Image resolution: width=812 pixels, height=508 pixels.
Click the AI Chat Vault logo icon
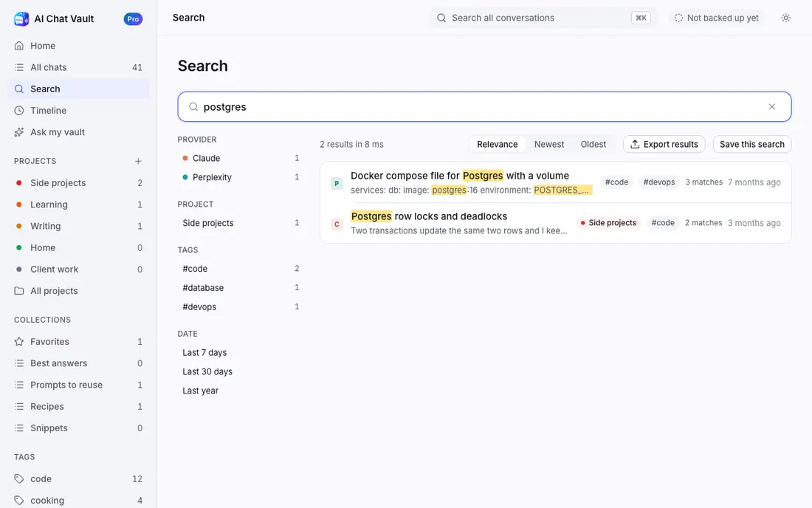(21, 18)
